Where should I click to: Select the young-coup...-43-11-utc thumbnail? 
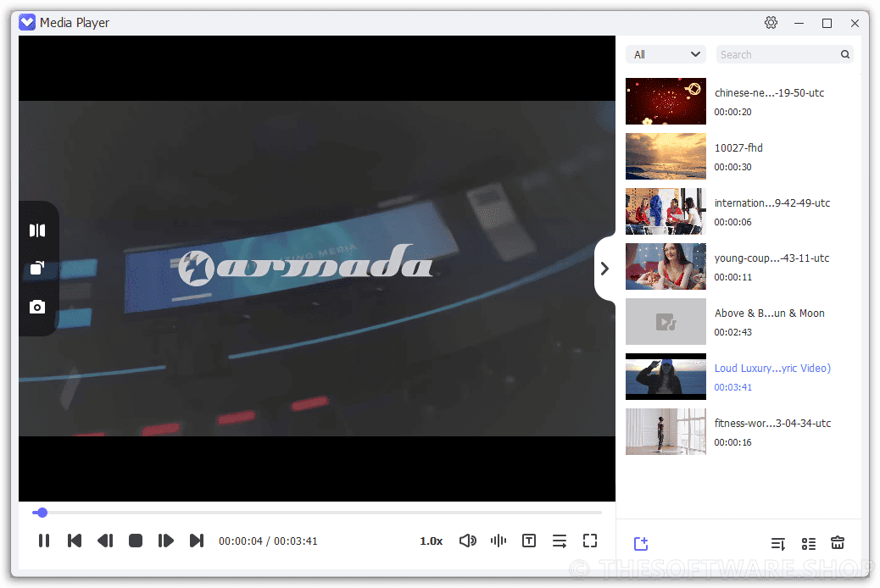coord(666,266)
